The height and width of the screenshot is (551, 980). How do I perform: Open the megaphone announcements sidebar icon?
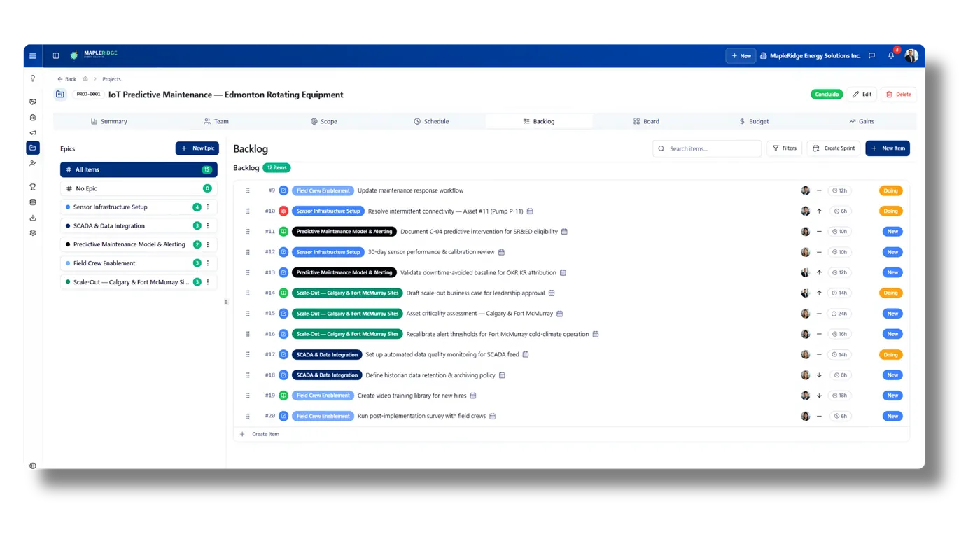pyautogui.click(x=33, y=132)
